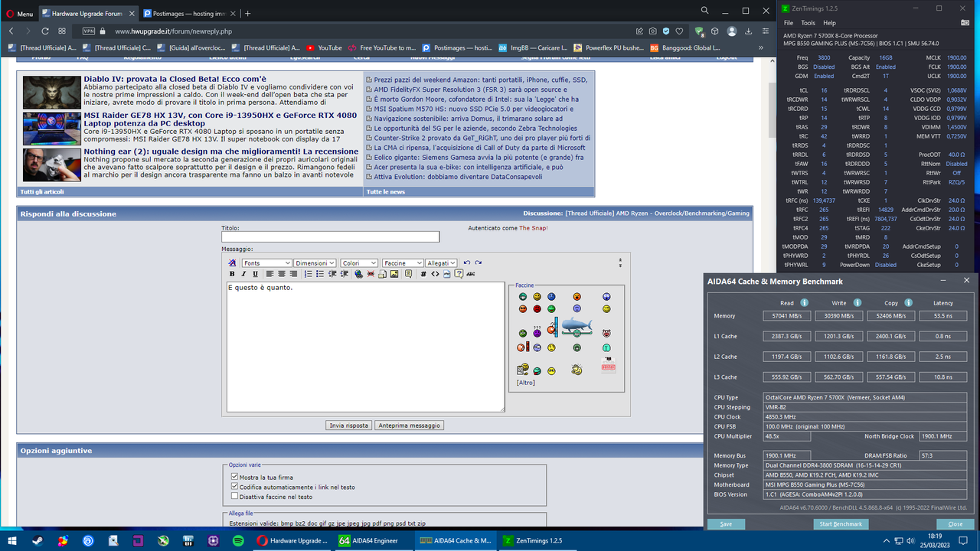Enable 'Disattiva faccine nel testo' checkbox

click(x=235, y=496)
